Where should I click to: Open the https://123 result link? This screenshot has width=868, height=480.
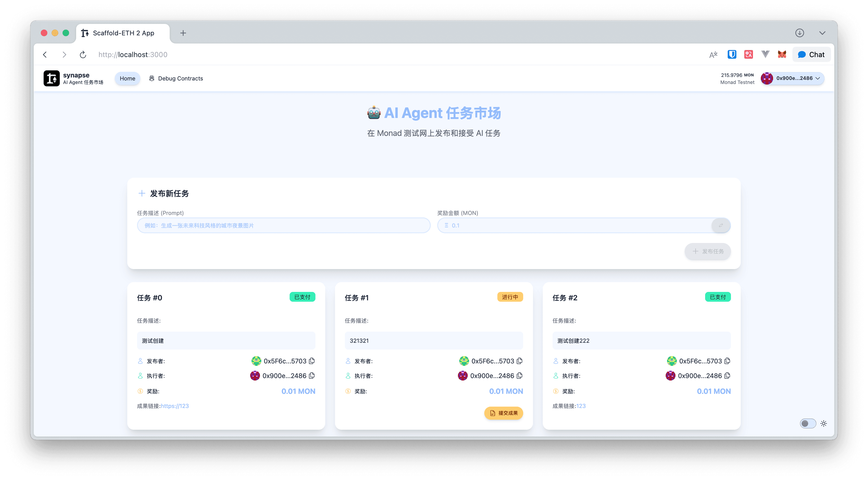click(175, 406)
